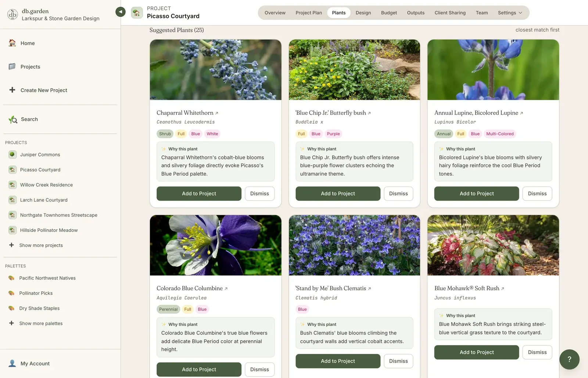Click the Juniper Commons project icon

coord(12,155)
